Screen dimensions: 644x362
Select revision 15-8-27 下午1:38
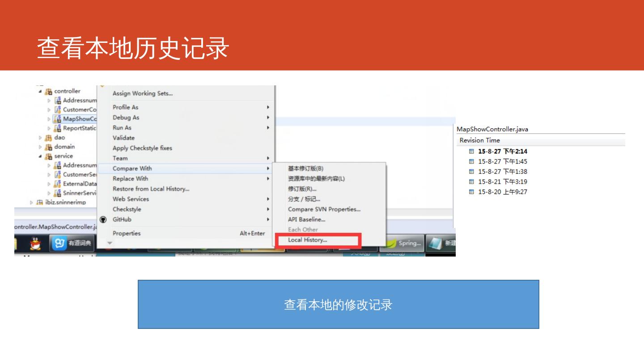pyautogui.click(x=503, y=172)
